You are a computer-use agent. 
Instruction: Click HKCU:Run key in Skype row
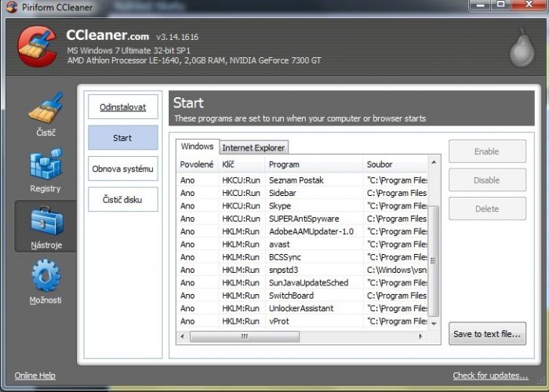coord(242,205)
